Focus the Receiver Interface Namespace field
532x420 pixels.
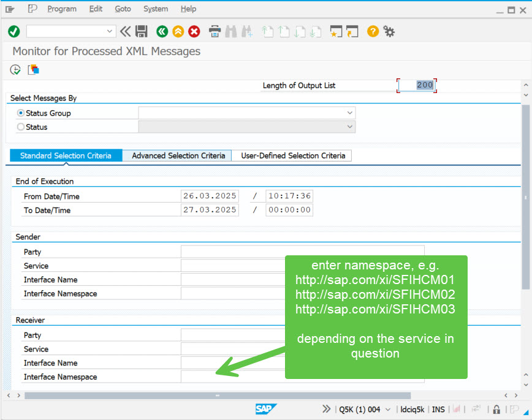[x=303, y=377]
